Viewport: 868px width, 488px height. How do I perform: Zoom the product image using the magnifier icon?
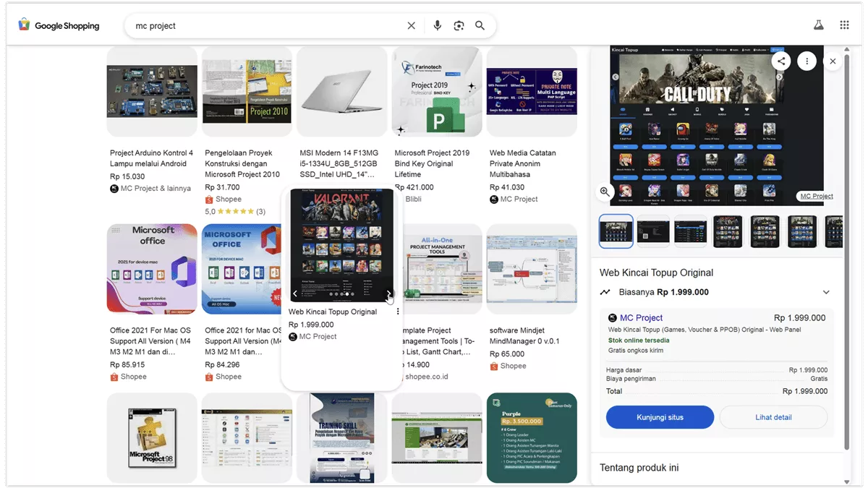point(604,192)
